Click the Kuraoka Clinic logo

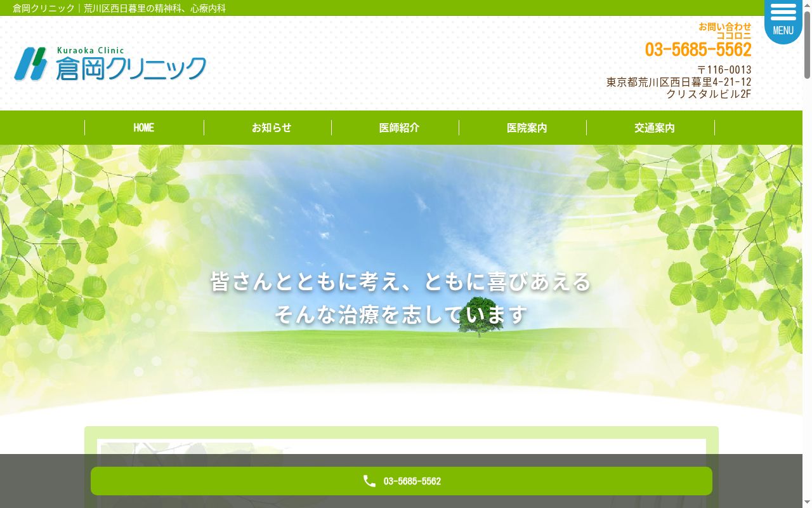pos(110,63)
